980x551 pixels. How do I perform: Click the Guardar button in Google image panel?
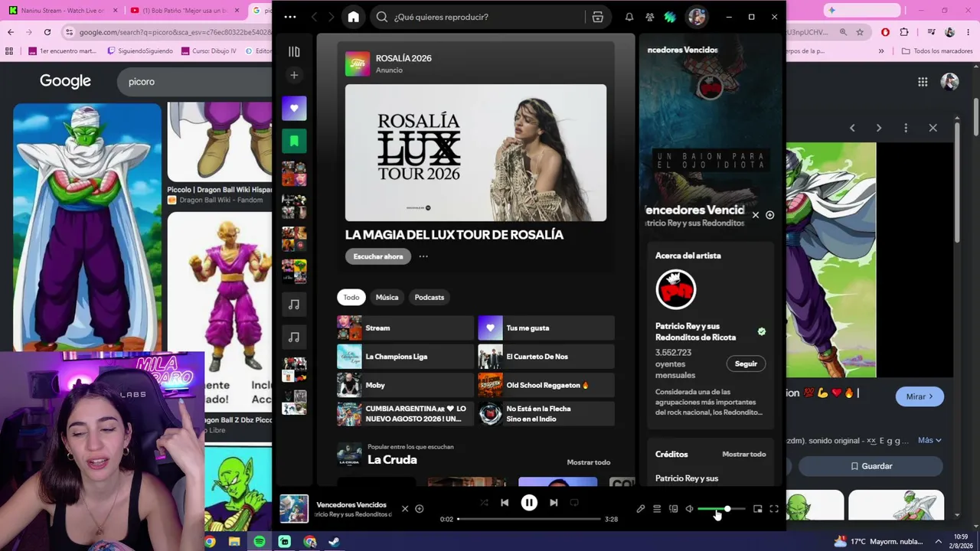(x=871, y=466)
